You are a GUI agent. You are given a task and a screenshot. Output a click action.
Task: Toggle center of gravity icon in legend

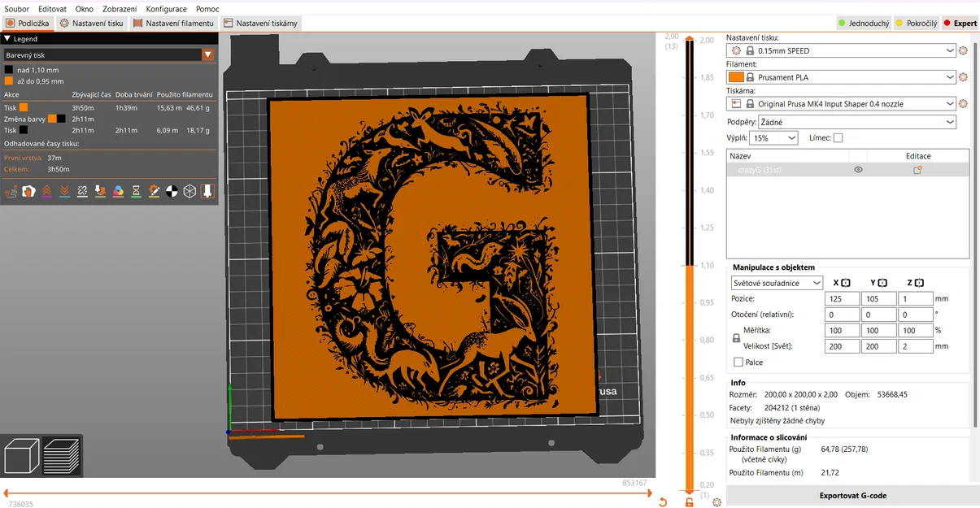[x=172, y=191]
